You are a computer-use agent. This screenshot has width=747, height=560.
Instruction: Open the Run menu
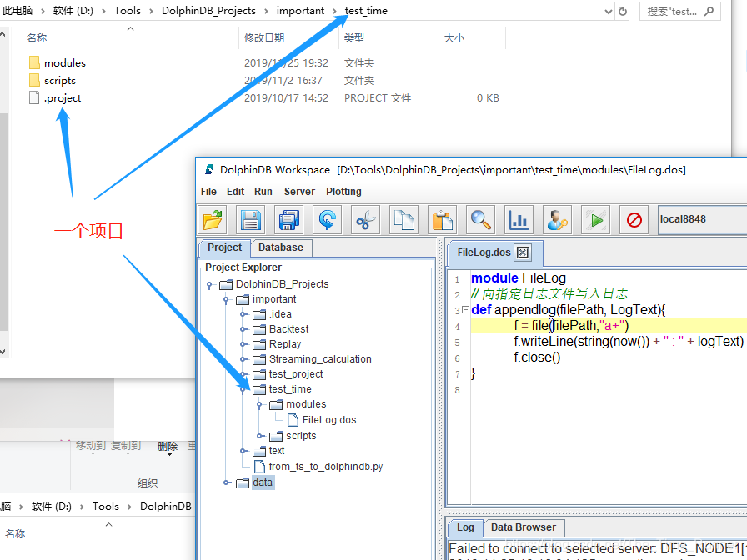(263, 192)
